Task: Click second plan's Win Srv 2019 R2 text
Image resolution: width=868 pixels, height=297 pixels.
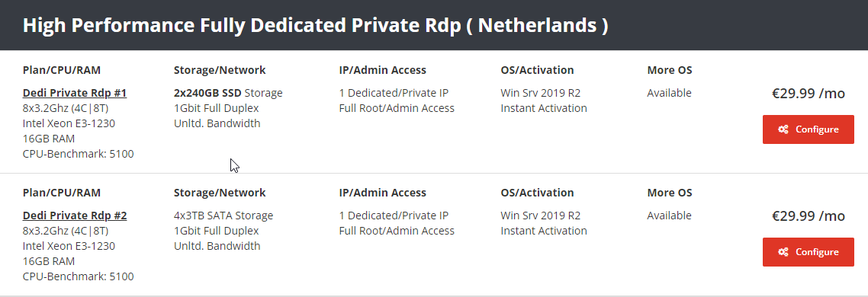Action: coord(540,216)
